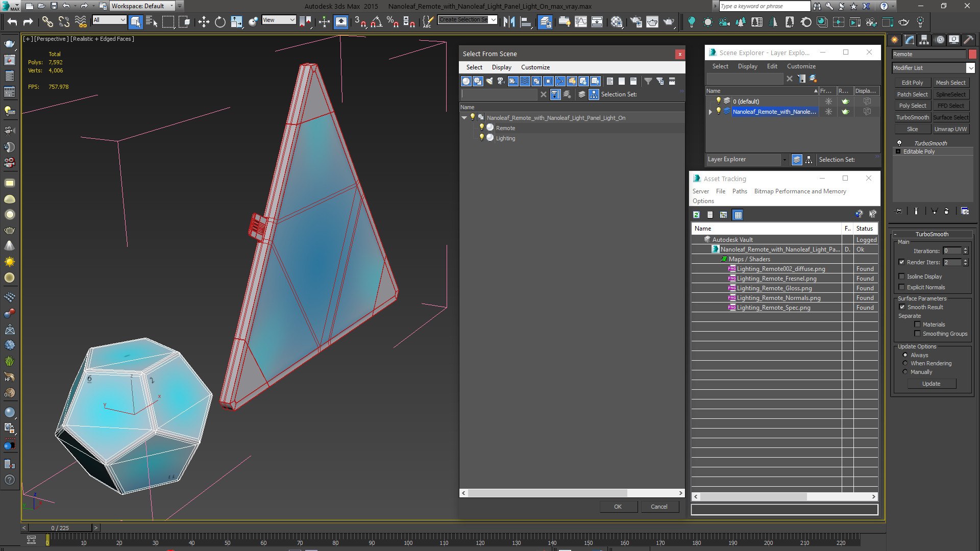Click the Unwrap UVW modifier button

tap(950, 129)
